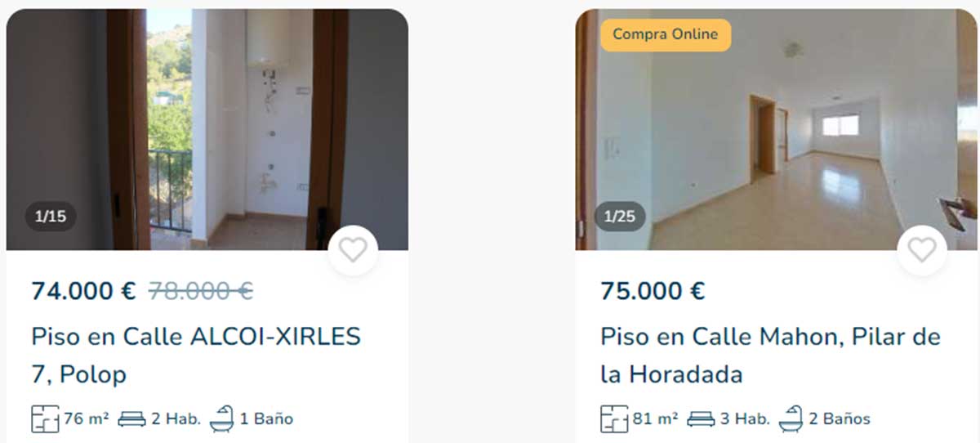Favorite the Pilar de la Horadada flat
Viewport: 980px width, 443px height.
[x=922, y=250]
